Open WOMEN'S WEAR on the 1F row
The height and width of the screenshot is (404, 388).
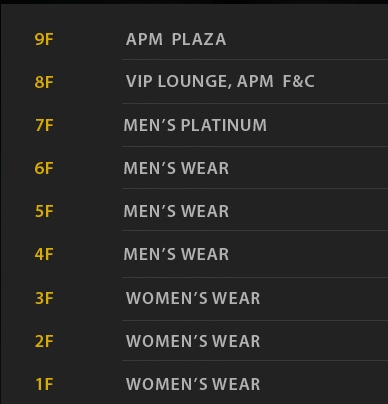(193, 384)
